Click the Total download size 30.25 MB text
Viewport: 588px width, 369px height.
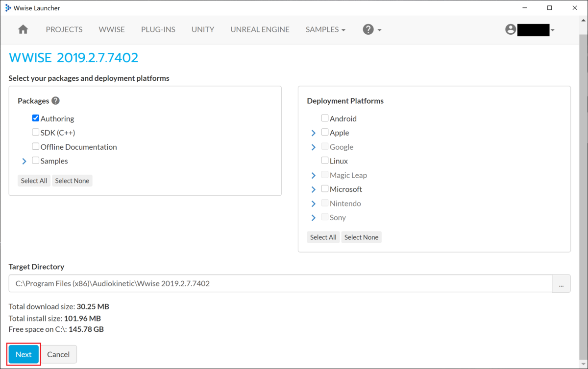(59, 307)
